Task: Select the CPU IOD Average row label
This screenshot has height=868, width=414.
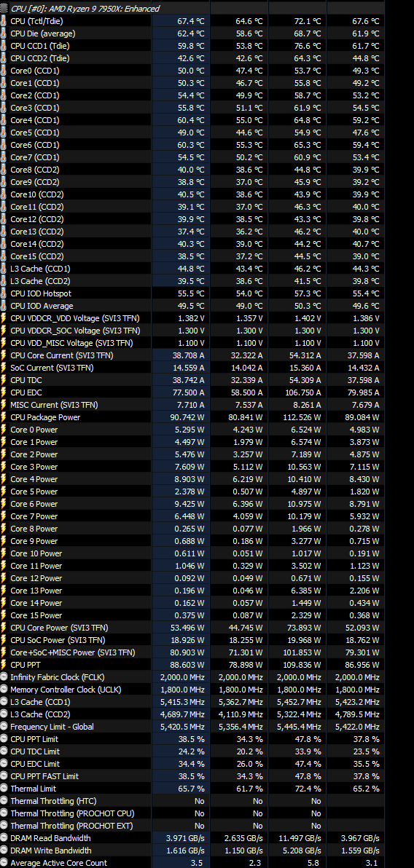Action: (42, 306)
